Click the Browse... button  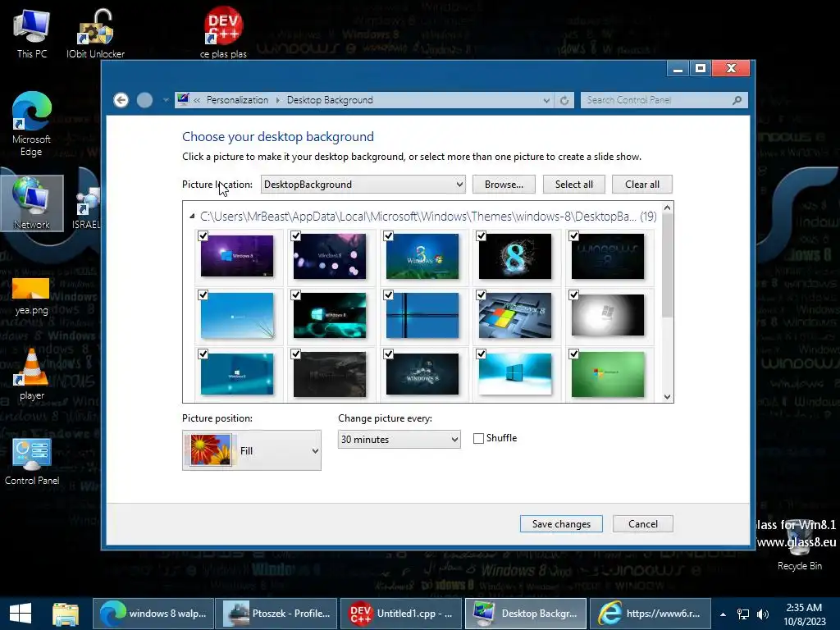504,185
